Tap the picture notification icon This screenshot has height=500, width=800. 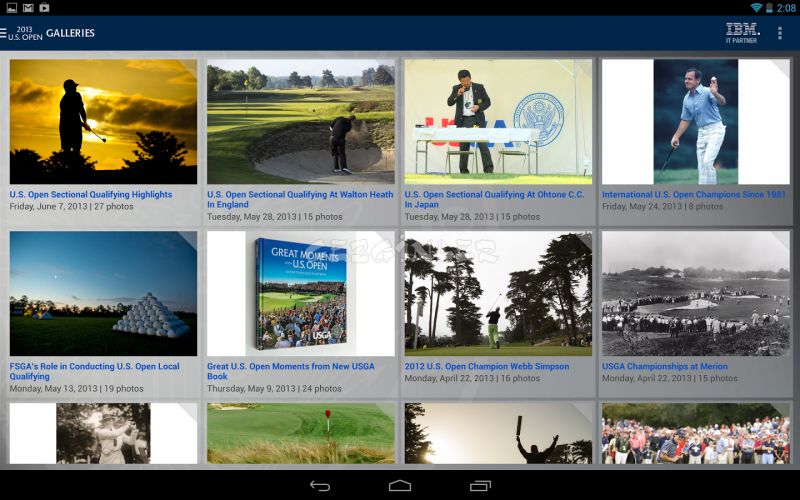pyautogui.click(x=11, y=8)
